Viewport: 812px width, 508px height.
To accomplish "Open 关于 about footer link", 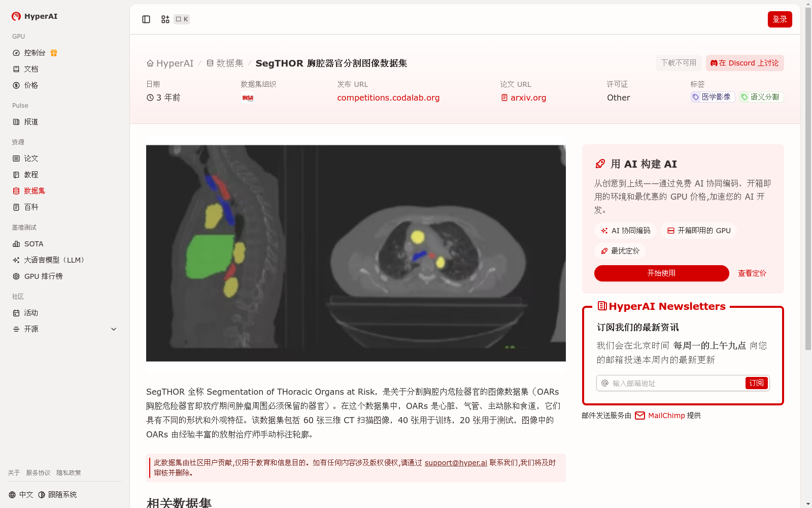I will [14, 473].
